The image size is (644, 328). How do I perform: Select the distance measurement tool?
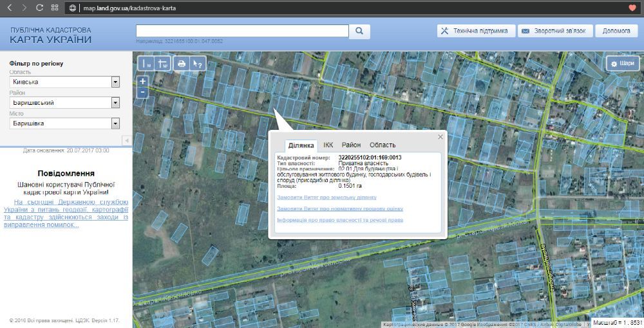(x=147, y=64)
